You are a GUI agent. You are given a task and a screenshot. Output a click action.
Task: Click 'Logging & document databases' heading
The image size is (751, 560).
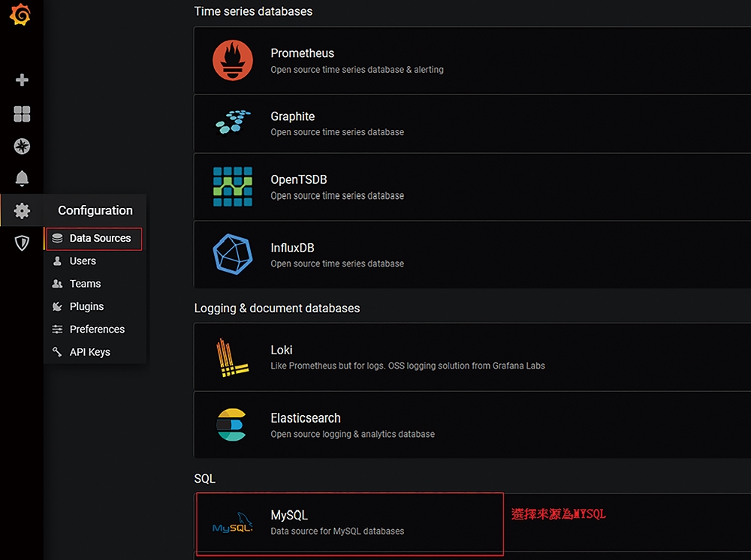point(277,309)
